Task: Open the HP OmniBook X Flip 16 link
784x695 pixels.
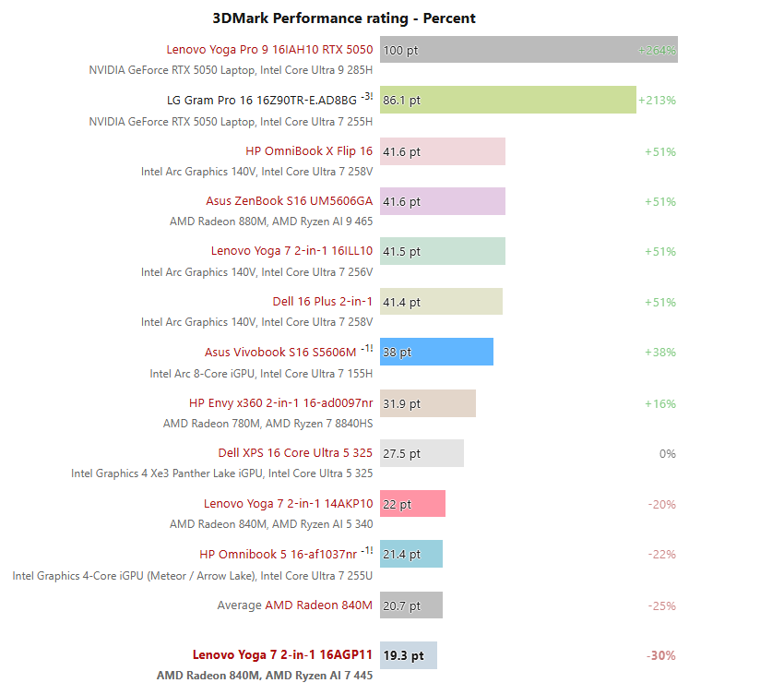Action: pos(309,151)
